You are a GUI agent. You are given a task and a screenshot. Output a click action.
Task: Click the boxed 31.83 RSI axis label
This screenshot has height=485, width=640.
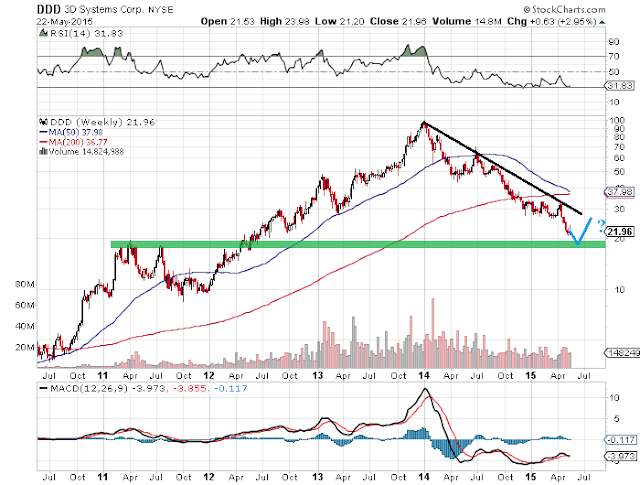pos(620,86)
